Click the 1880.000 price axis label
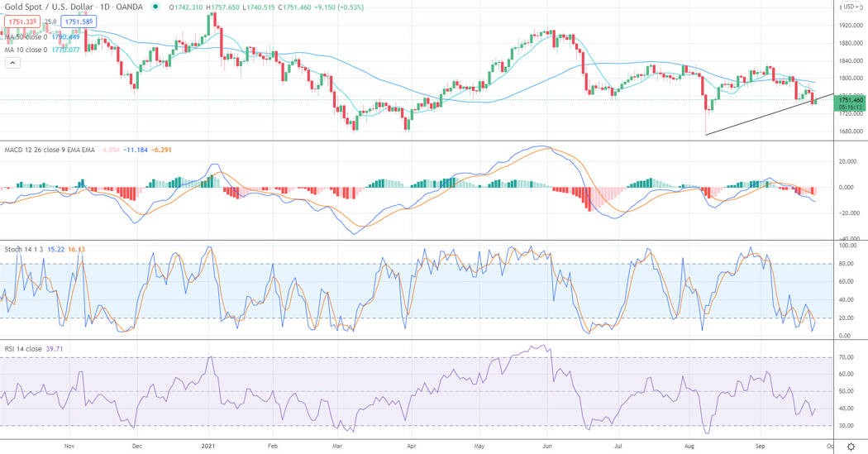Image resolution: width=868 pixels, height=454 pixels. [851, 43]
